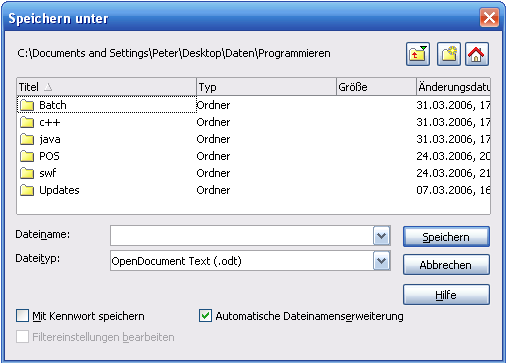This screenshot has width=507, height=363.
Task: Create a new folder icon
Action: click(x=449, y=54)
